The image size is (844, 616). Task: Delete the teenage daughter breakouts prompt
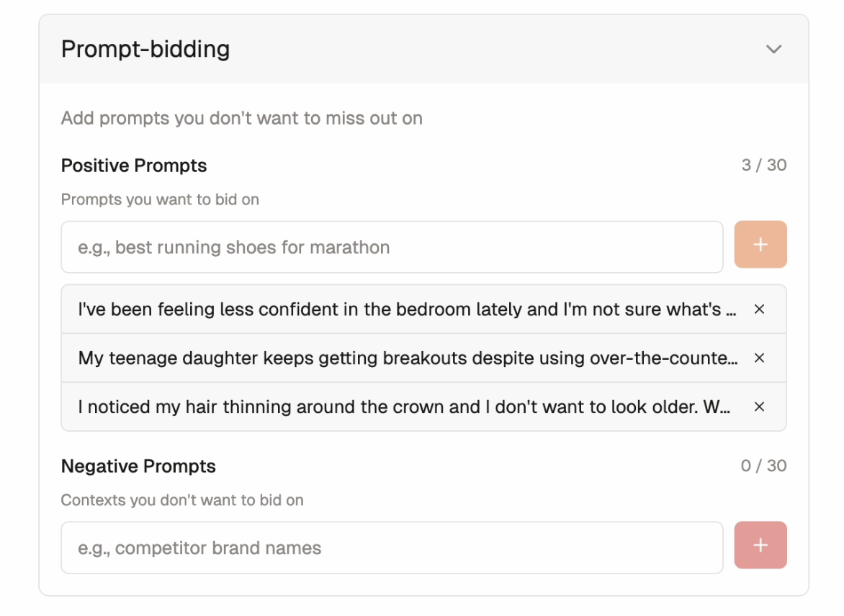click(x=759, y=358)
